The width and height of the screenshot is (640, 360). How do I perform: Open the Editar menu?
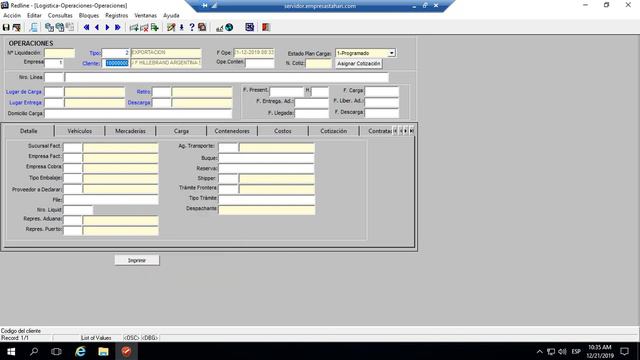point(34,16)
